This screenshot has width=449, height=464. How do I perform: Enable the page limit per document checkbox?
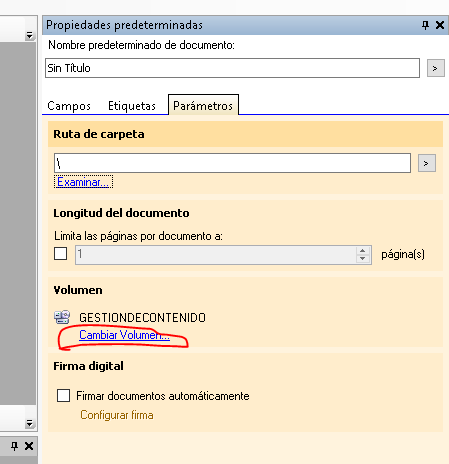coord(60,254)
